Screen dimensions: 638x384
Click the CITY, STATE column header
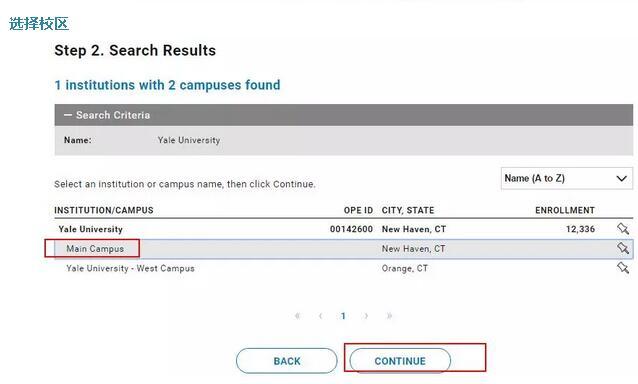(408, 210)
